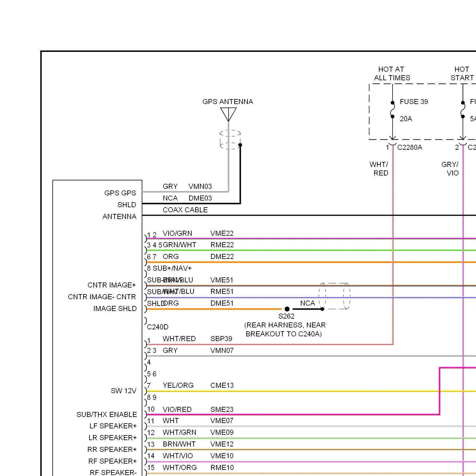The width and height of the screenshot is (476, 476).
Task: Select wire code CME13
Action: click(x=222, y=385)
